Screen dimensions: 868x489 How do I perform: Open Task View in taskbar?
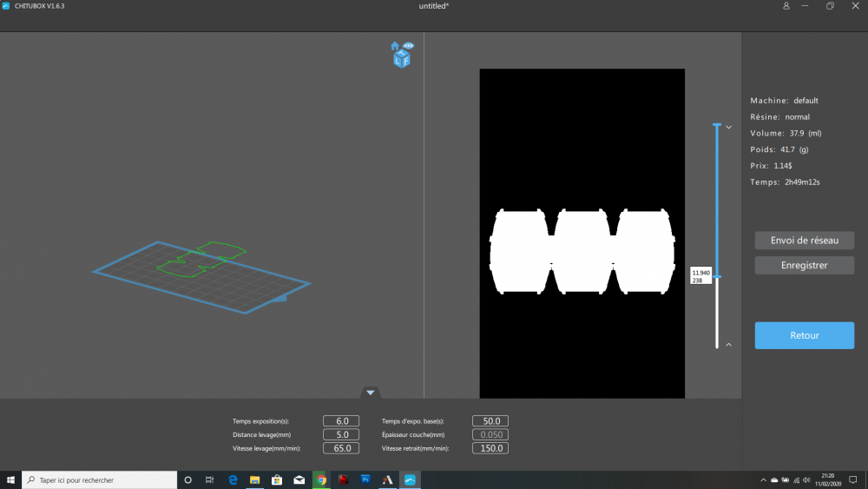[x=209, y=480]
